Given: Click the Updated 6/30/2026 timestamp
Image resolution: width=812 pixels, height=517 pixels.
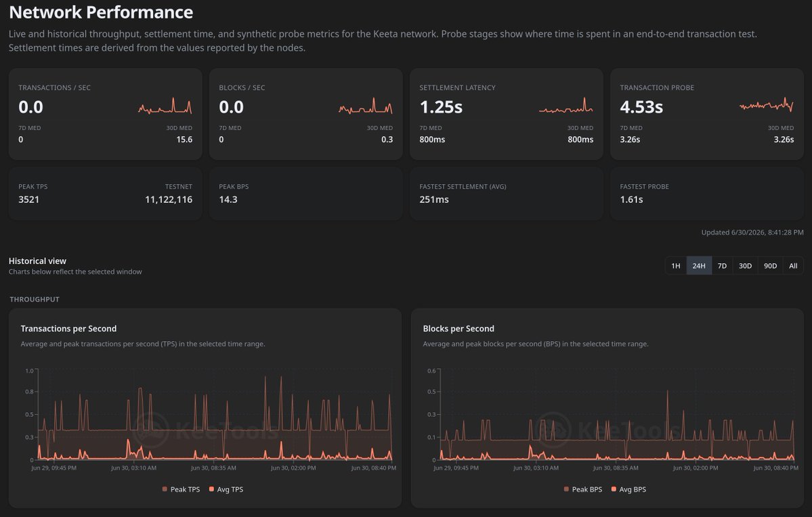Looking at the screenshot, I should coord(752,232).
